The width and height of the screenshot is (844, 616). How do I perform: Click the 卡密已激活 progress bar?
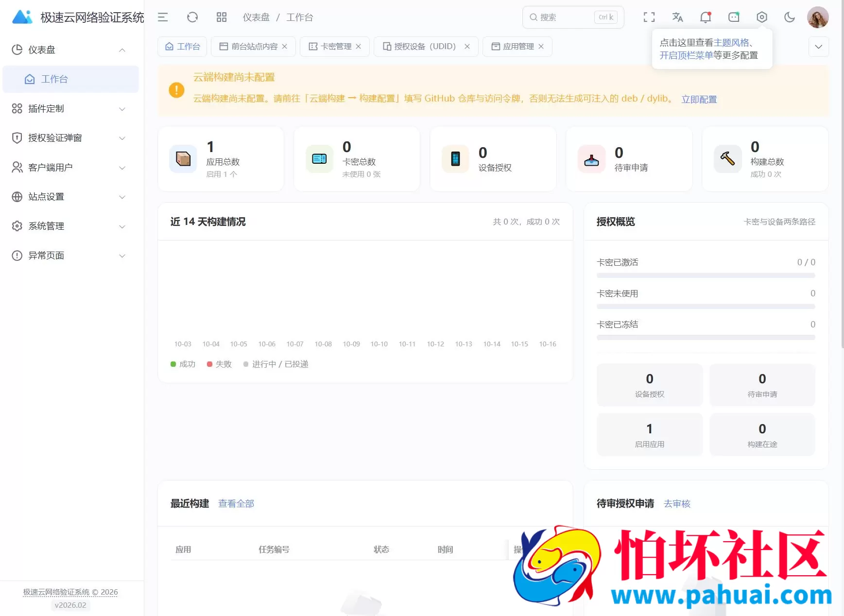pyautogui.click(x=706, y=275)
